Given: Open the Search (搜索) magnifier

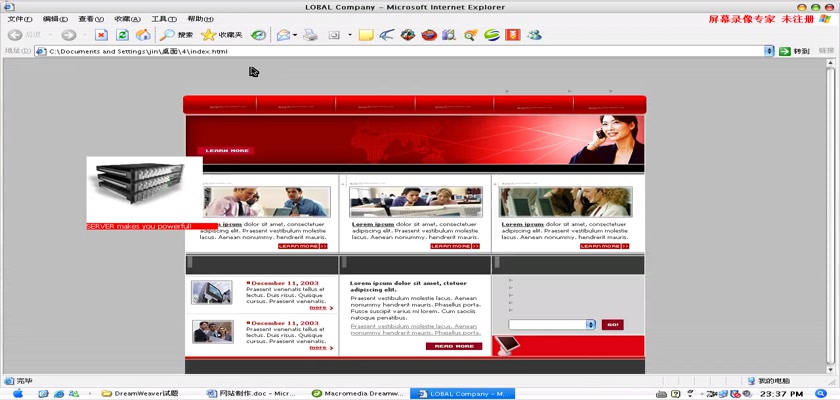Looking at the screenshot, I should [176, 35].
